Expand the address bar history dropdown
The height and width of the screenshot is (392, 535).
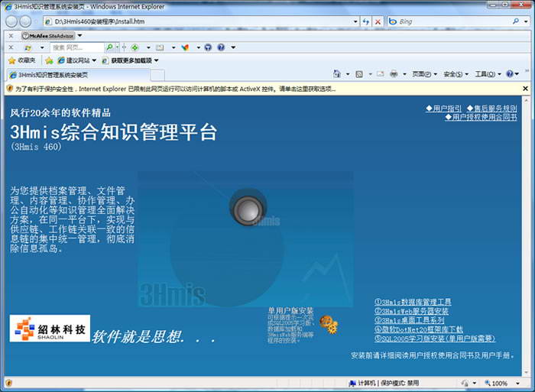(x=355, y=21)
